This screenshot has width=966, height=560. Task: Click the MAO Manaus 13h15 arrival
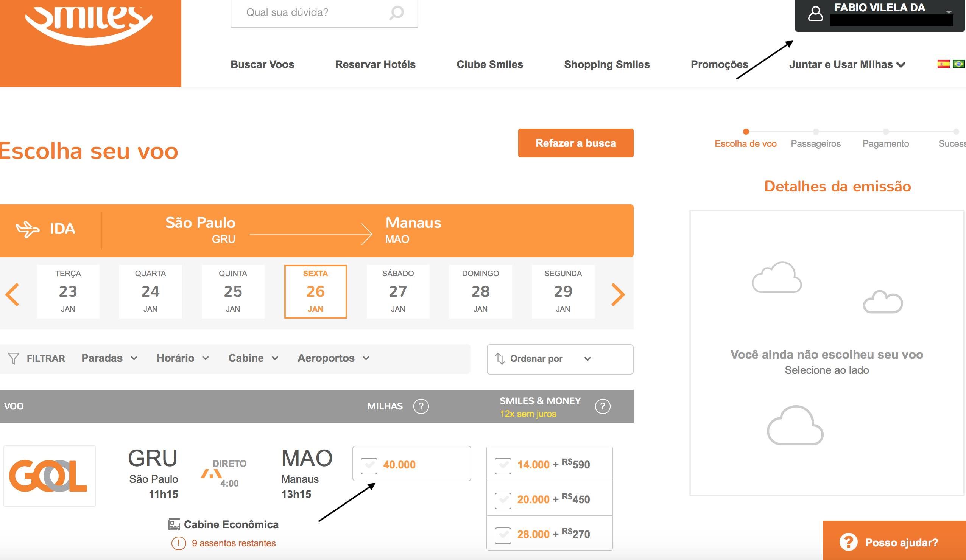tap(307, 474)
